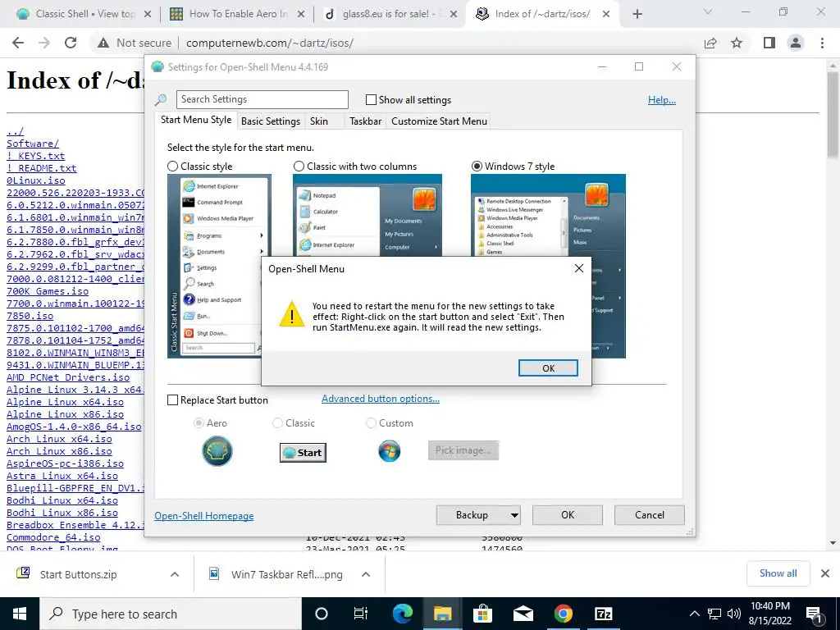Image resolution: width=840 pixels, height=630 pixels.
Task: Bookmark this page with the star icon
Action: pyautogui.click(x=737, y=43)
